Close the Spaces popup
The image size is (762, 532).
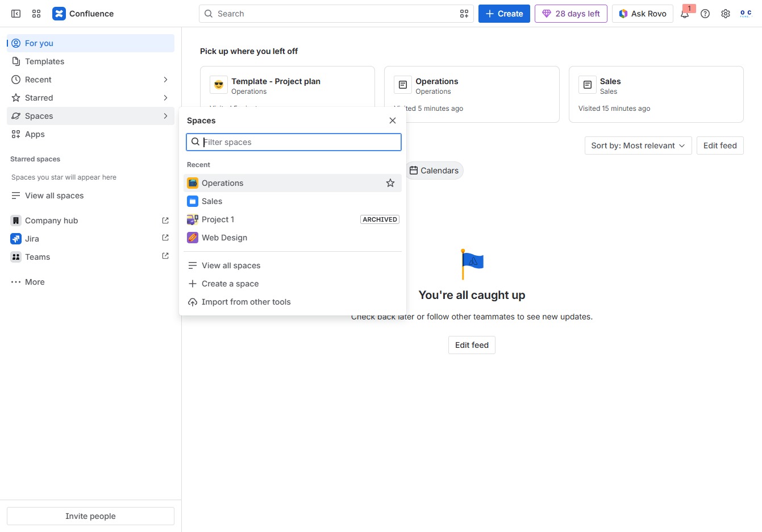[x=393, y=120]
